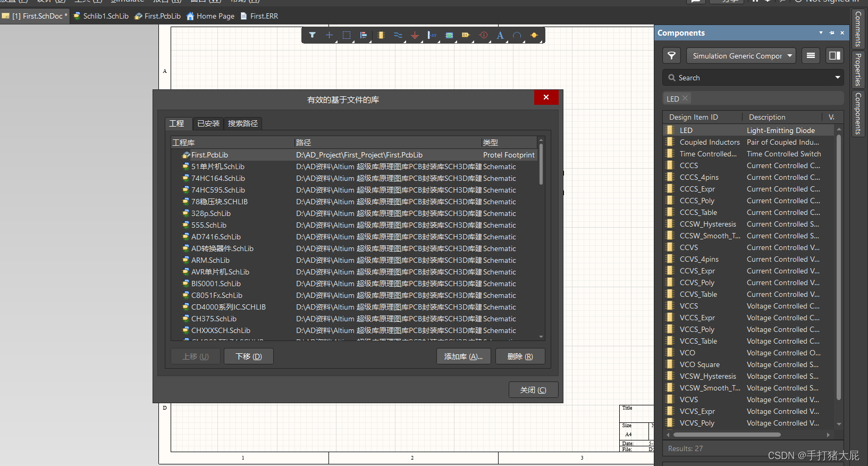Click in the Components Search field
The width and height of the screenshot is (868, 466).
coord(753,78)
